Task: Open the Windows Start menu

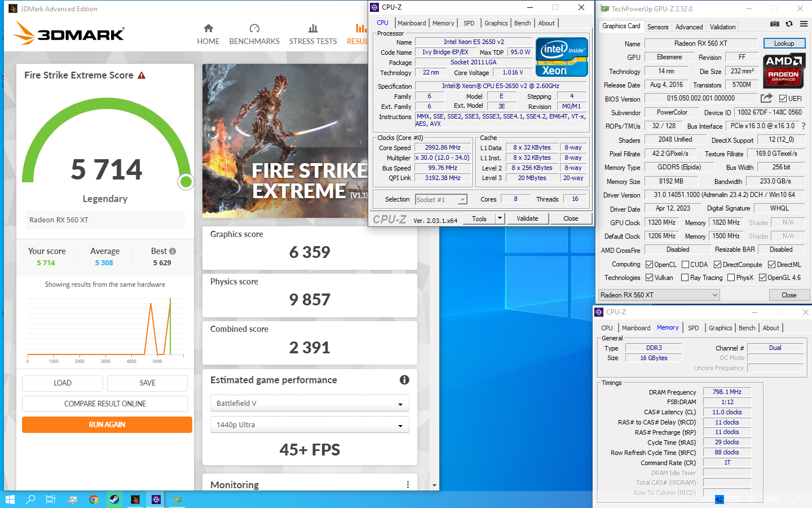Action: pyautogui.click(x=10, y=500)
